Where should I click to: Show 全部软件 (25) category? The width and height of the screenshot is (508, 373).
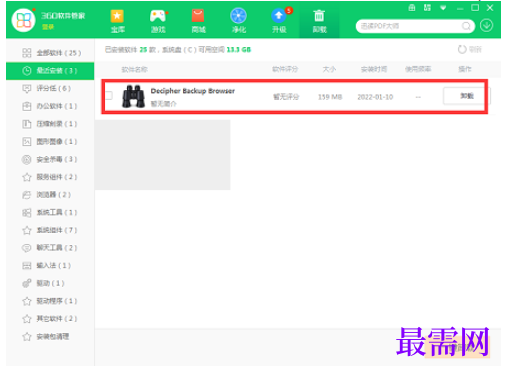[x=50, y=53]
